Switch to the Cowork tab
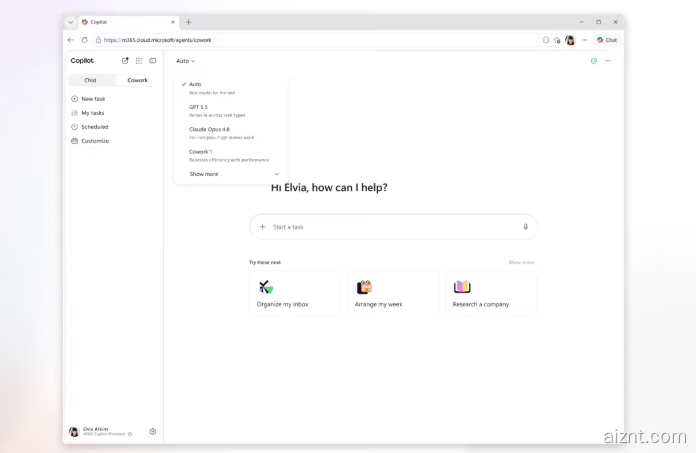Screen dimensions: 696x453 pos(137,80)
